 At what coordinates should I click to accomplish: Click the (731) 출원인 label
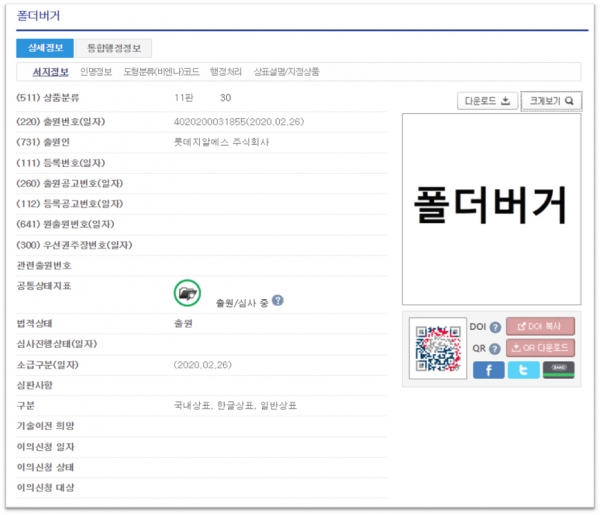[x=43, y=142]
